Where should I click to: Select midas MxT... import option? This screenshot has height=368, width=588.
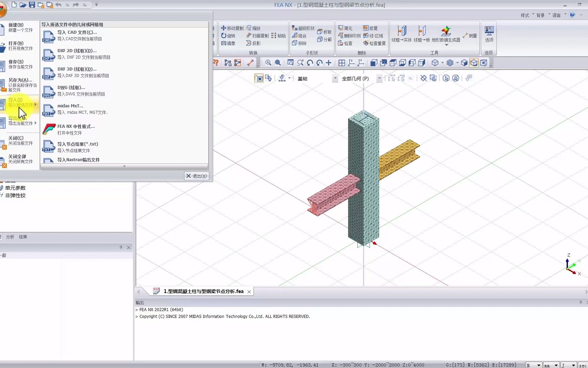coord(70,109)
